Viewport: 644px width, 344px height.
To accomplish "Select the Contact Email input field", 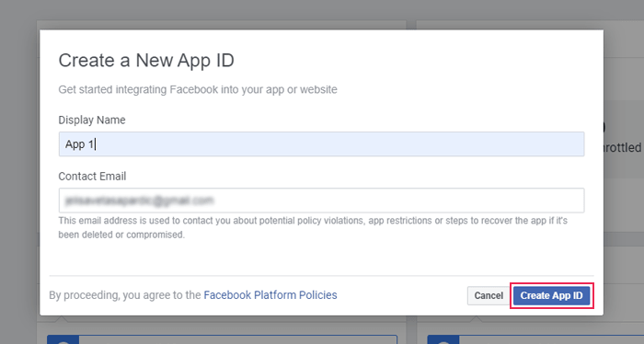I will [322, 201].
